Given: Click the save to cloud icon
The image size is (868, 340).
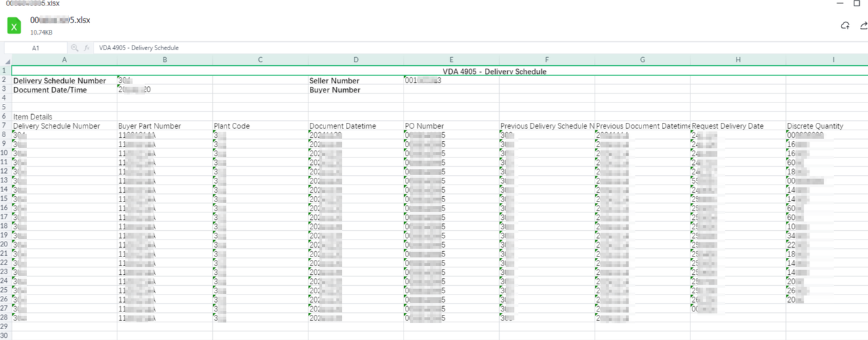Looking at the screenshot, I should pyautogui.click(x=844, y=26).
